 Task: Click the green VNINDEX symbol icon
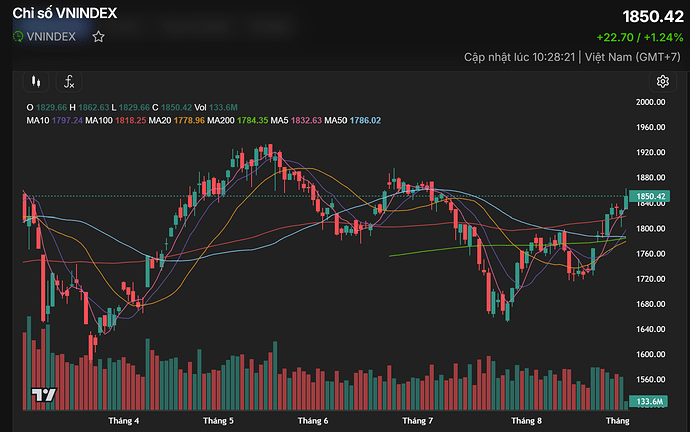click(x=18, y=37)
